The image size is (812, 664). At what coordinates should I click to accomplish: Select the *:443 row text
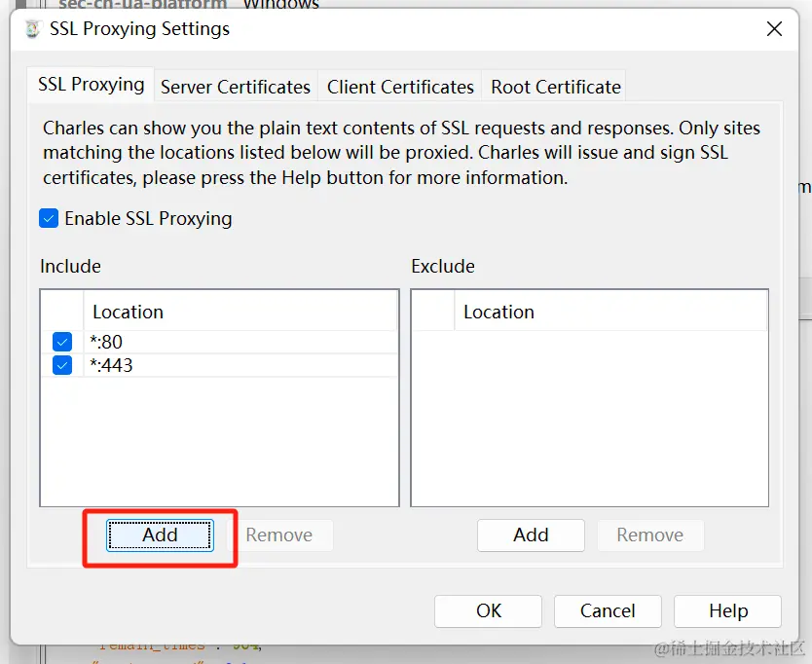point(111,365)
